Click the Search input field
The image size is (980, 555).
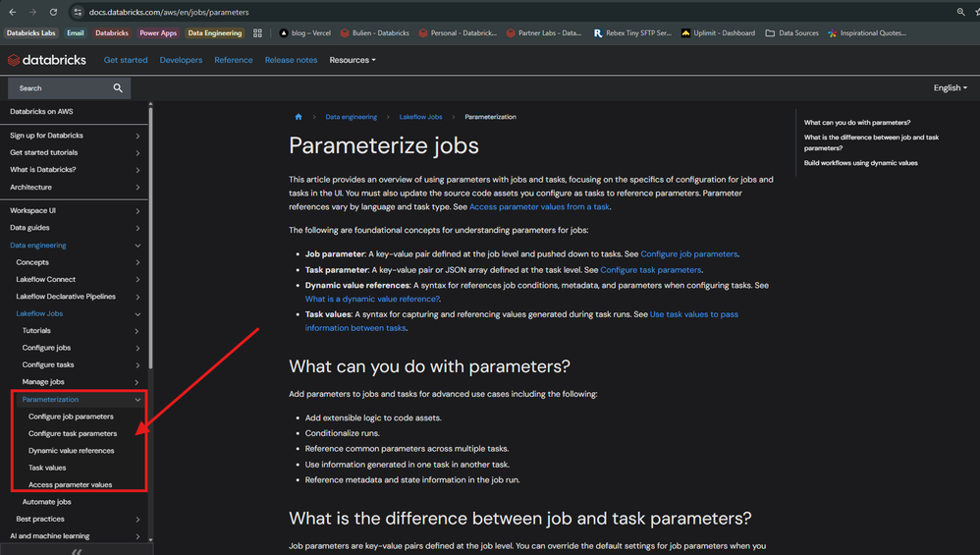pos(59,88)
